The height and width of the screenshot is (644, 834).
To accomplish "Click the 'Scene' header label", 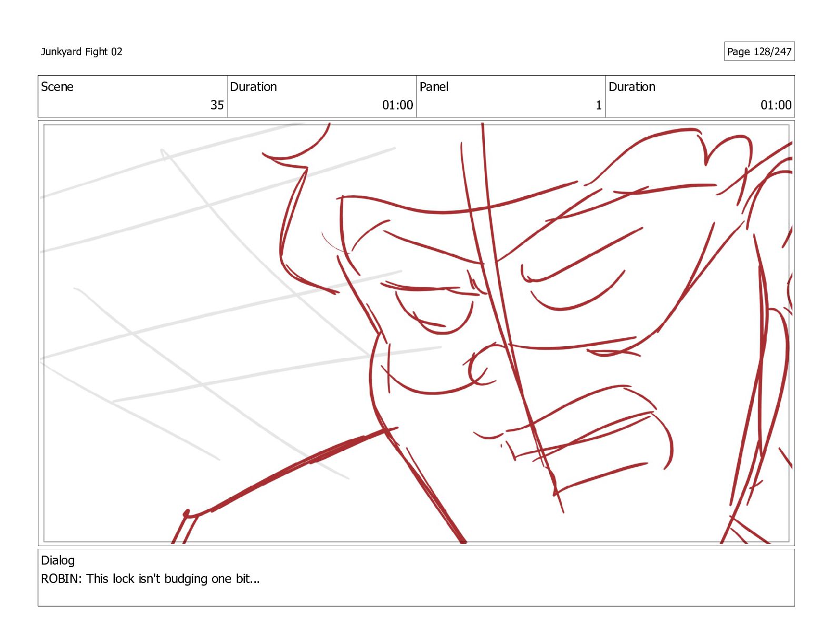I will click(x=57, y=87).
